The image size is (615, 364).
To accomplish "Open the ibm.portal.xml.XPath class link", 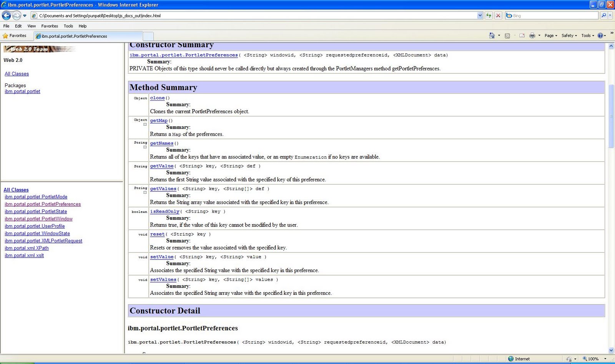I will [x=27, y=248].
